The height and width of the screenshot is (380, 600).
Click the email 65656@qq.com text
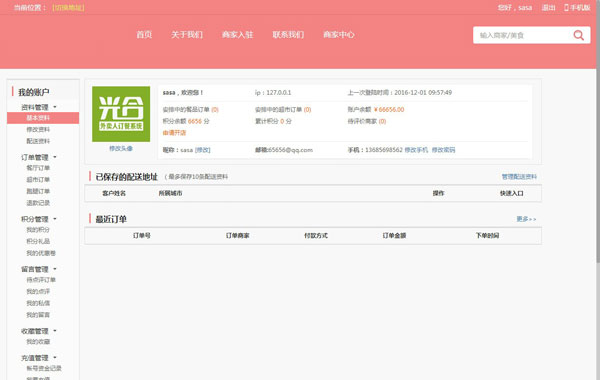[290, 150]
